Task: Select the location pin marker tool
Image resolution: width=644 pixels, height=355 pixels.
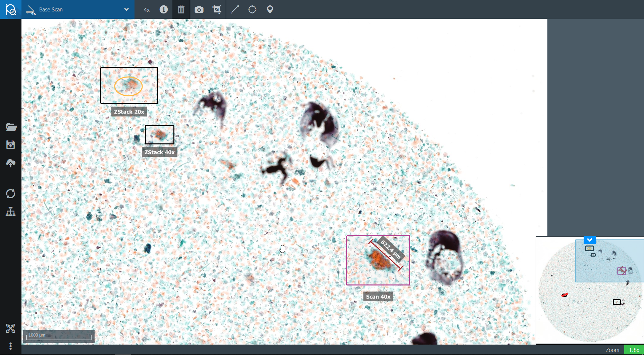Action: coord(270,9)
